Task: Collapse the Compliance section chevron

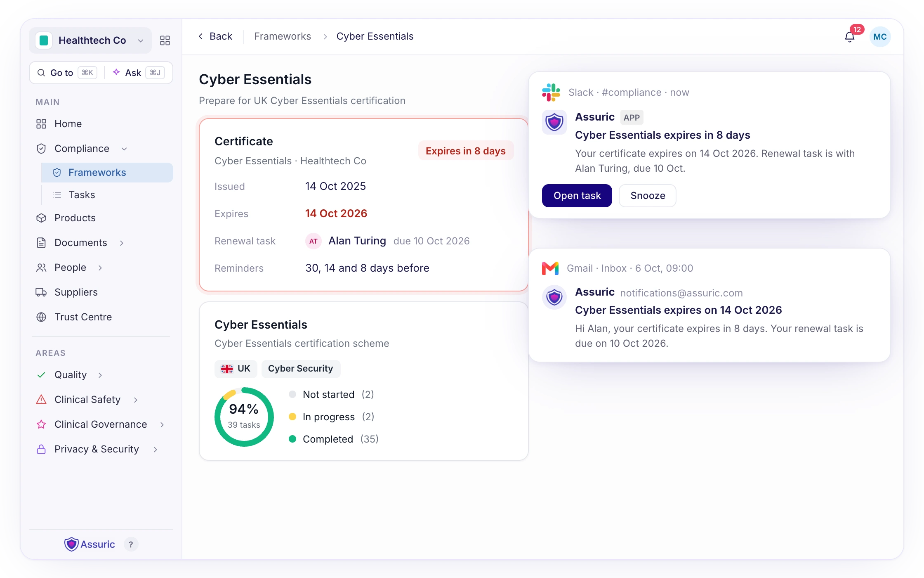Action: (x=124, y=149)
